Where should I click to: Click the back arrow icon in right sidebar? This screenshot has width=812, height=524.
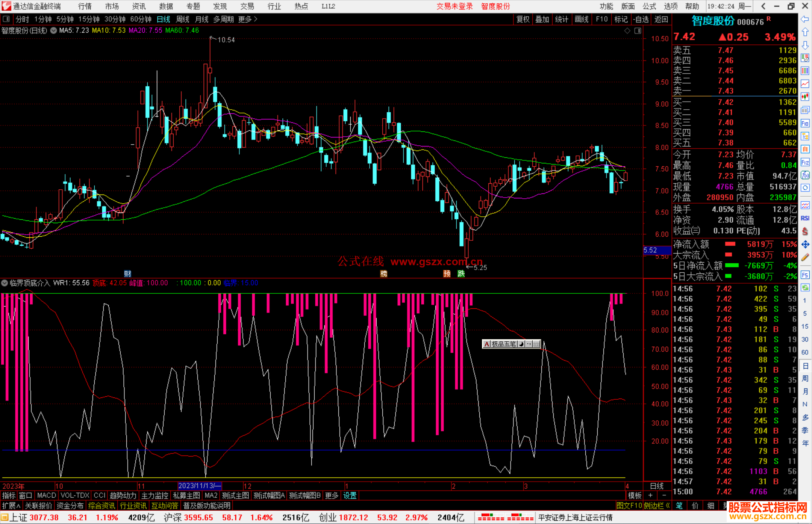coord(805,19)
